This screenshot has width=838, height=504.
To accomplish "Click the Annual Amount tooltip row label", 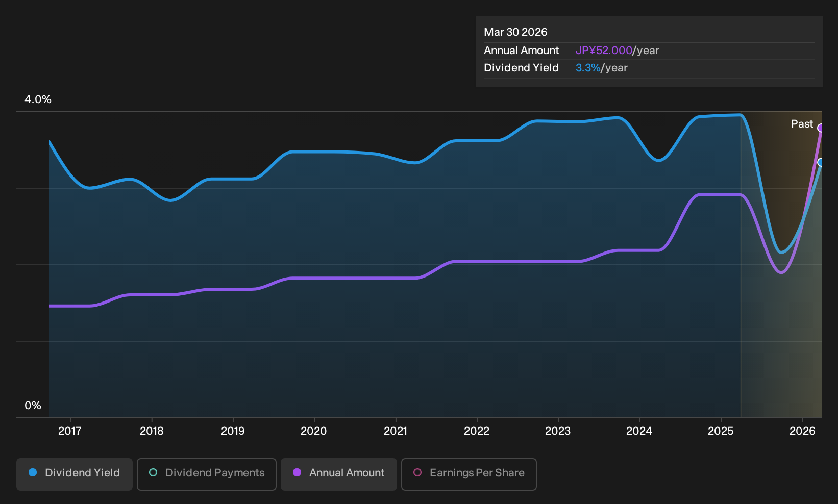I will pos(522,51).
